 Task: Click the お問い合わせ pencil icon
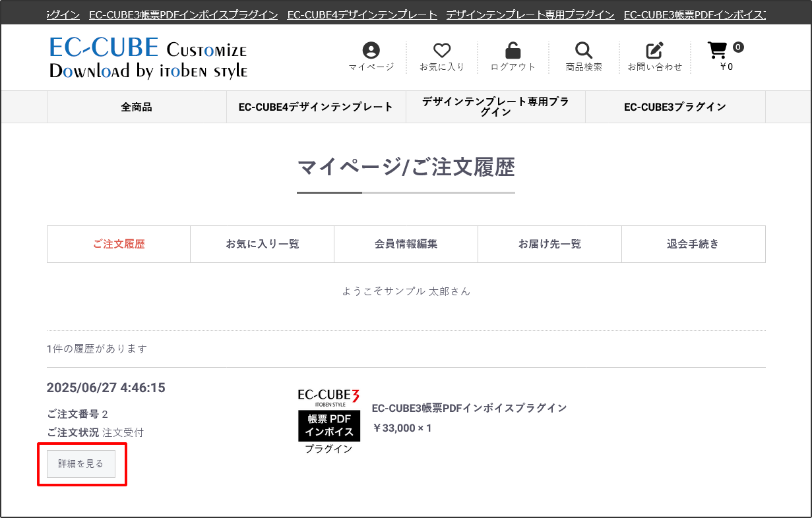[x=654, y=51]
